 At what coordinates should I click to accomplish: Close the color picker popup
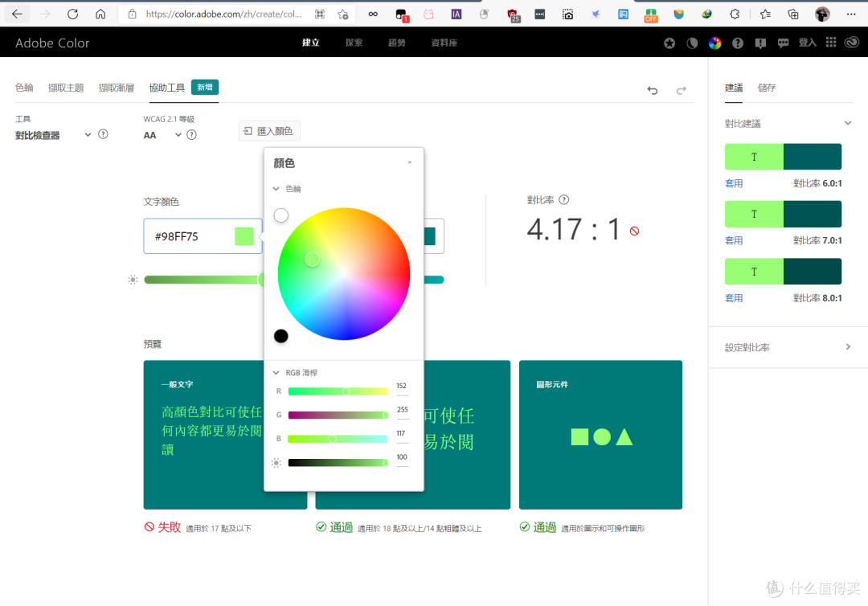click(410, 162)
